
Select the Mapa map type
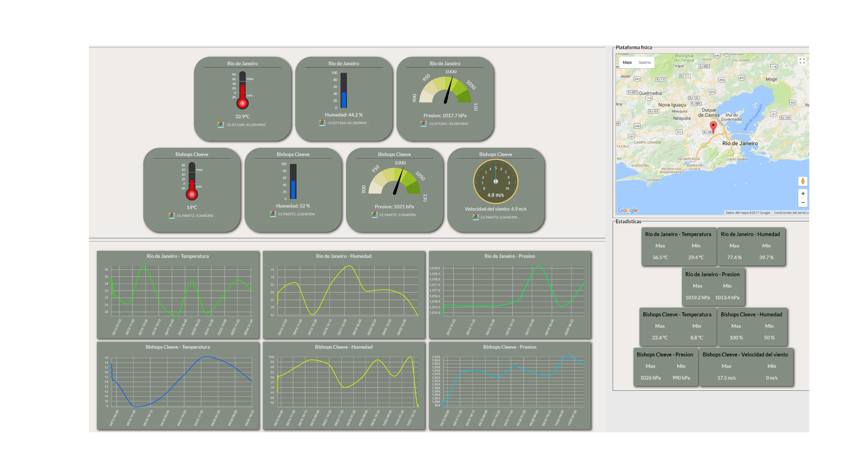point(627,62)
